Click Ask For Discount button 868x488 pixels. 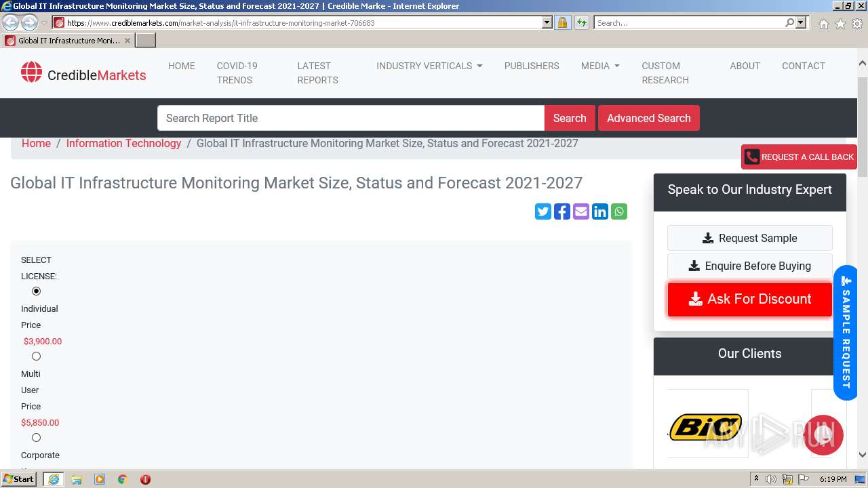(x=750, y=299)
